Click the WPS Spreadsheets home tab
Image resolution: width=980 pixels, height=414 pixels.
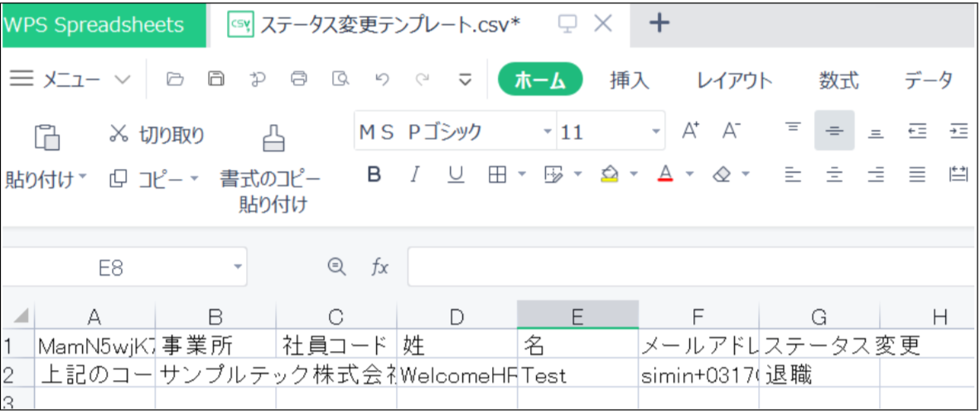pos(104,26)
